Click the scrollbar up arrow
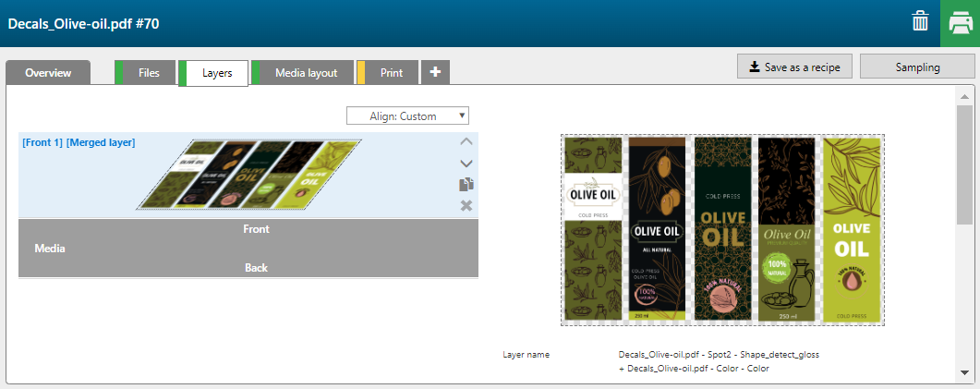This screenshot has height=389, width=980. click(964, 97)
